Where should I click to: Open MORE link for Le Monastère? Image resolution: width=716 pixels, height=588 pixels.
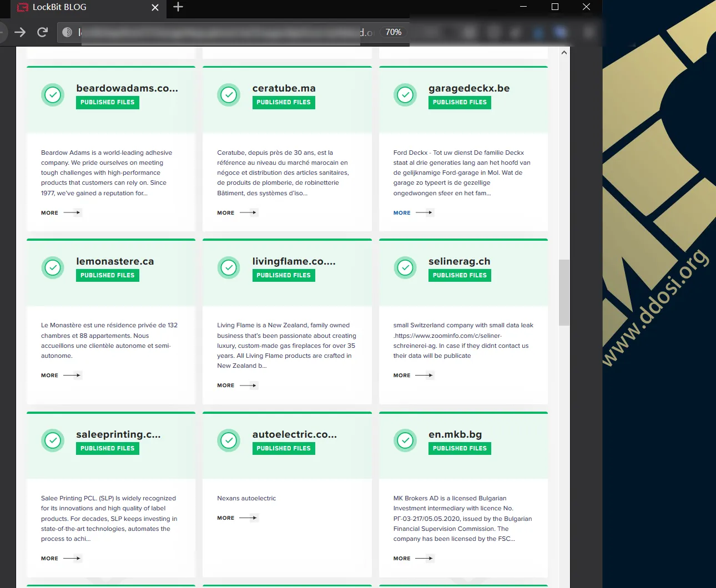[x=61, y=376]
